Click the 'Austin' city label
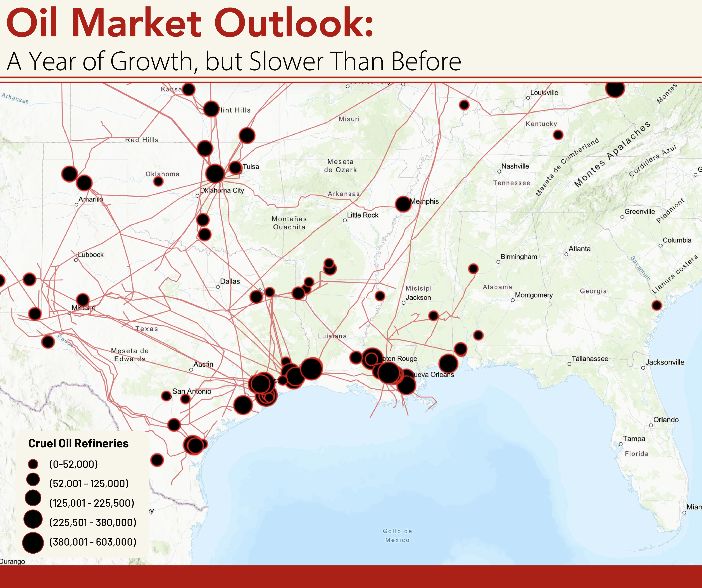702x588 pixels. pyautogui.click(x=203, y=364)
